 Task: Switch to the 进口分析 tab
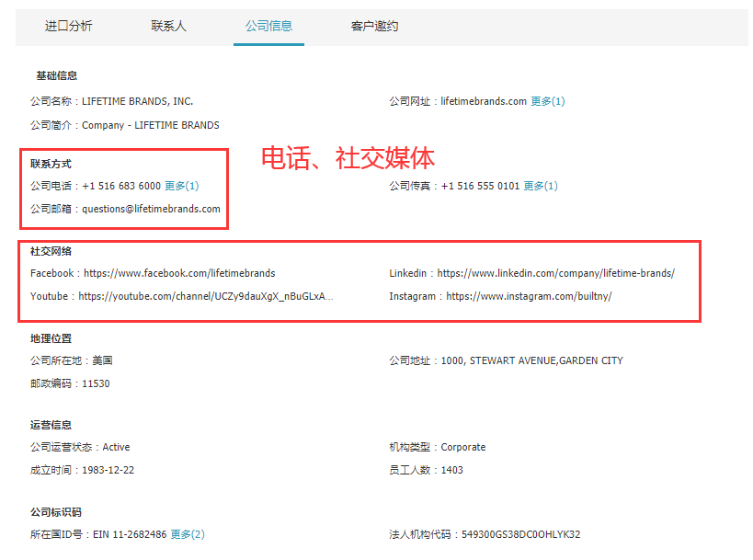tap(69, 26)
